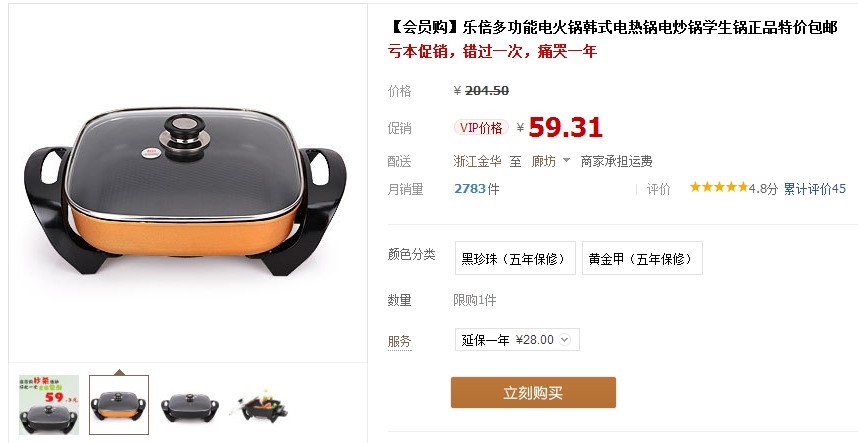Screen dimensions: 858x443
Task: Click the 2783 monthly sales number
Action: [x=469, y=189]
